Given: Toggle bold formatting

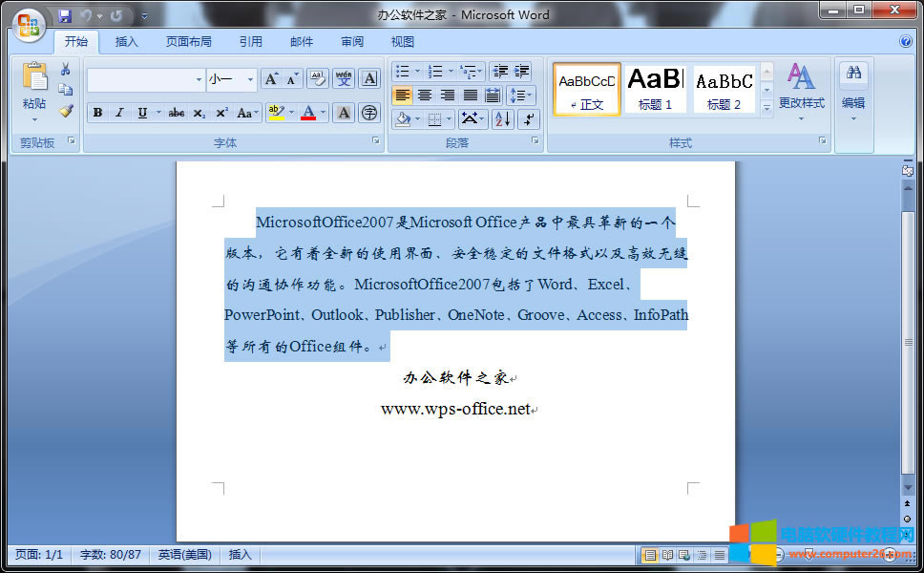Looking at the screenshot, I should coord(97,113).
